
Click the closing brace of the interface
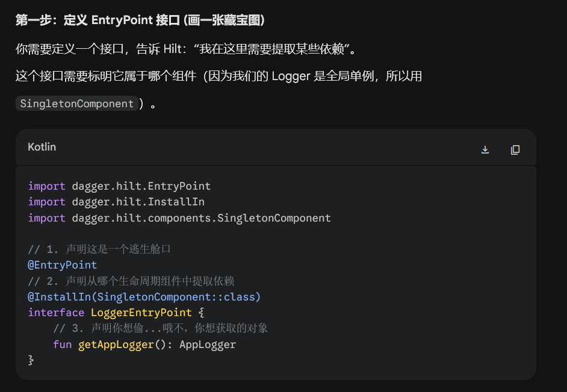click(31, 360)
